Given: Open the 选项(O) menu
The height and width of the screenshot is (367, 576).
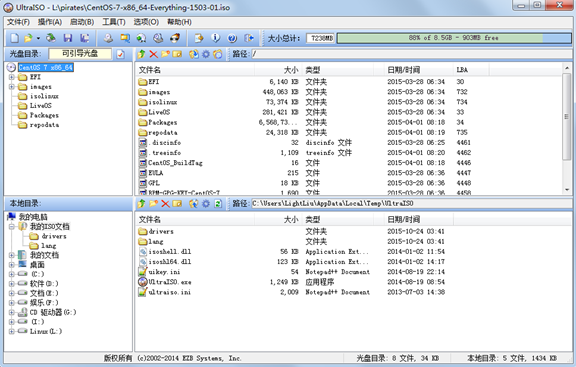Looking at the screenshot, I should coord(146,22).
